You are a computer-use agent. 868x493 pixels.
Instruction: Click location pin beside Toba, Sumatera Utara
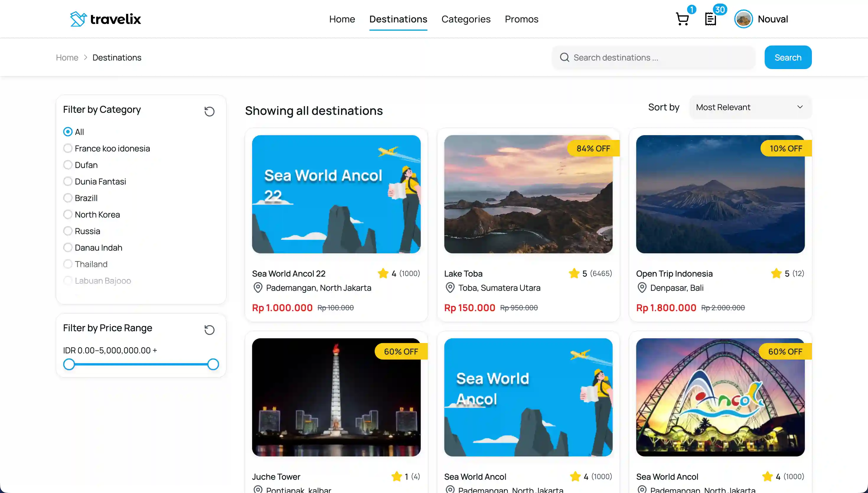pyautogui.click(x=450, y=288)
